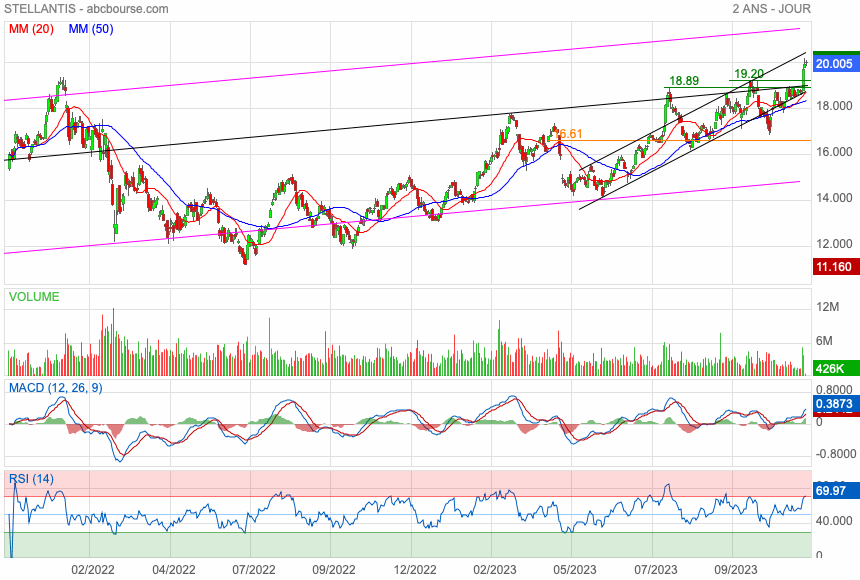Click the -0.8000 MACD axis label
The height and width of the screenshot is (580, 860).
coord(836,454)
